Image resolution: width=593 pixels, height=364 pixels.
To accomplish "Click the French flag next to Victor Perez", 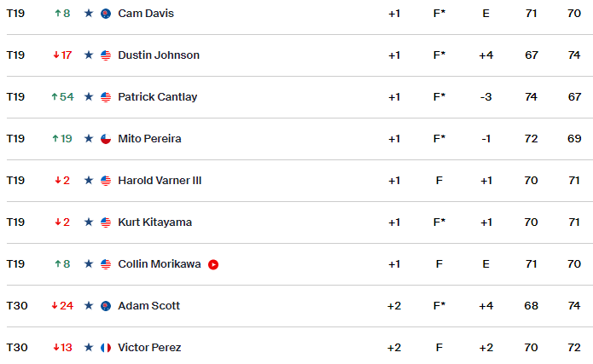I will point(106,348).
